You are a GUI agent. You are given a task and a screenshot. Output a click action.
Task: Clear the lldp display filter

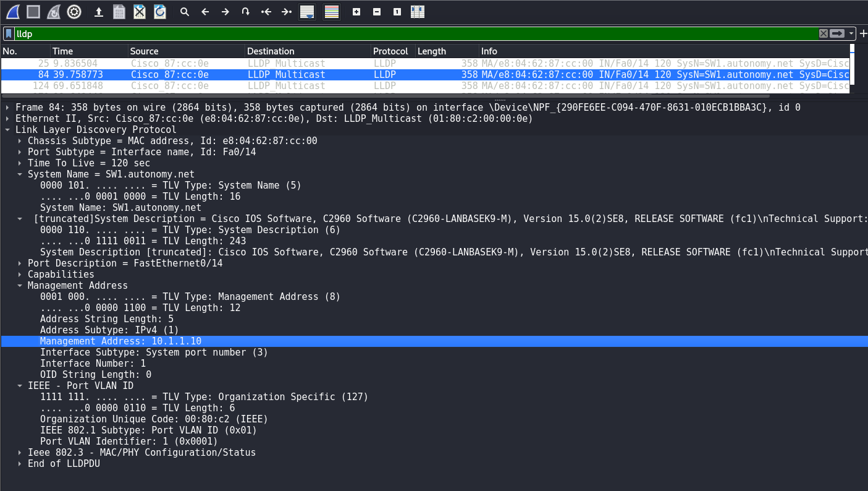pyautogui.click(x=824, y=33)
